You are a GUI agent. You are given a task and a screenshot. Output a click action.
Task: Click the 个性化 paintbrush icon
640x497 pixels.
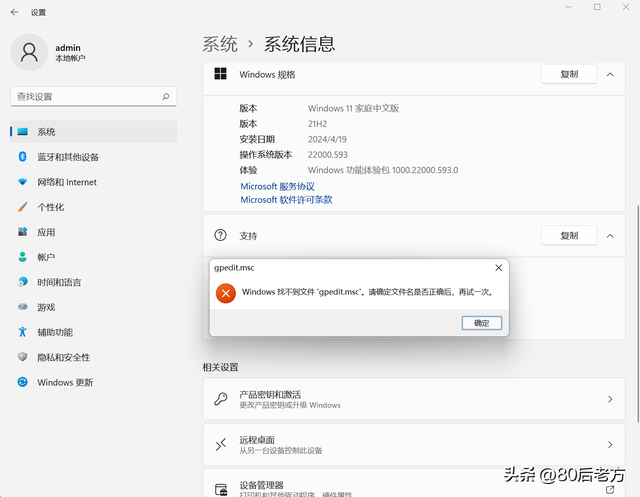click(22, 207)
